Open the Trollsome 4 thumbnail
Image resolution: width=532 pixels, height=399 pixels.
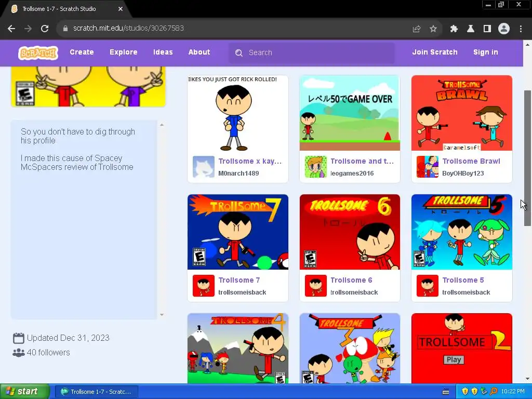tap(238, 349)
